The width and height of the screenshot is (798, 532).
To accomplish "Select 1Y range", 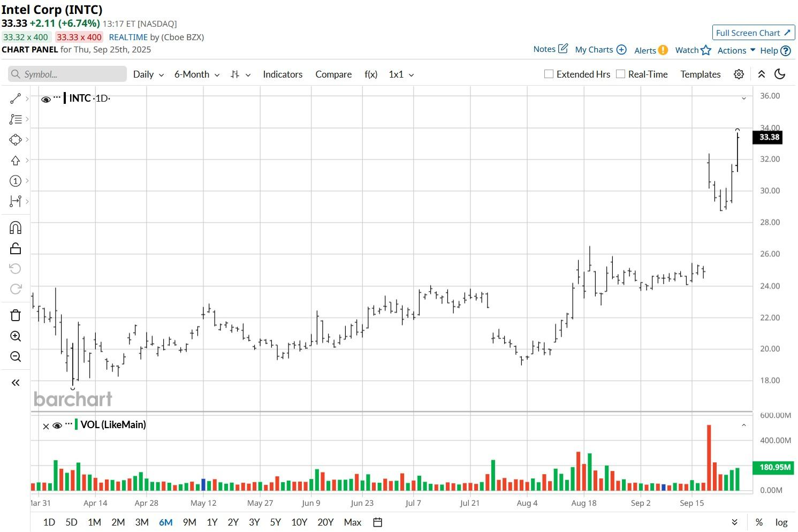I will coord(212,522).
